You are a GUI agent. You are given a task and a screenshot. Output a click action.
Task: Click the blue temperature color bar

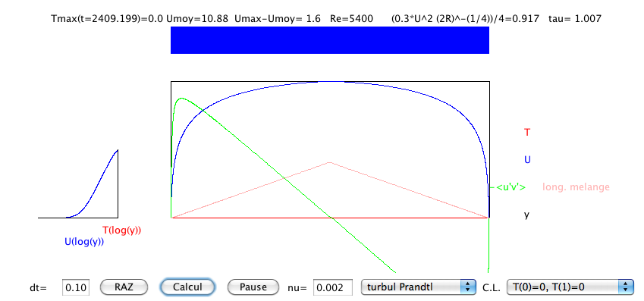coord(330,40)
